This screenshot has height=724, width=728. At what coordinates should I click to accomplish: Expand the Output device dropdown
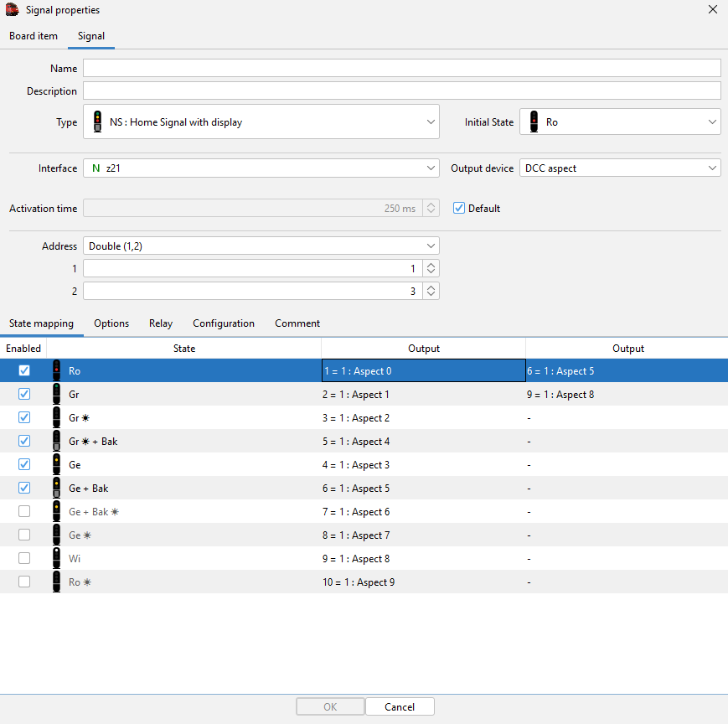point(712,168)
